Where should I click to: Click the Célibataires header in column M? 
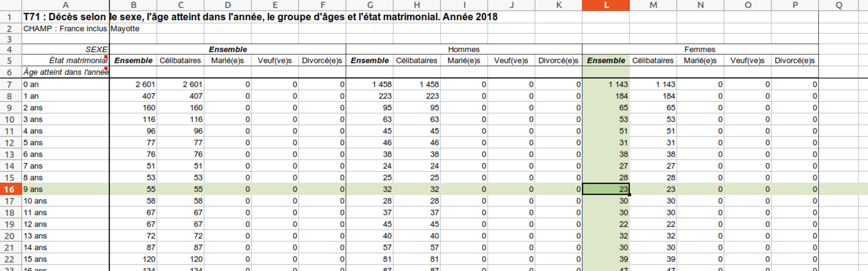pyautogui.click(x=653, y=61)
